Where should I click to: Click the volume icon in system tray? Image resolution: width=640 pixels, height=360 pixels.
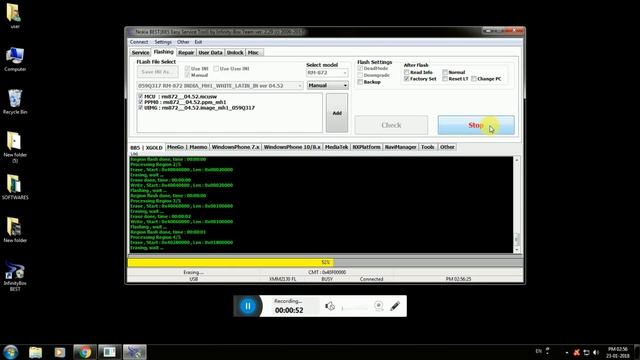(596, 352)
